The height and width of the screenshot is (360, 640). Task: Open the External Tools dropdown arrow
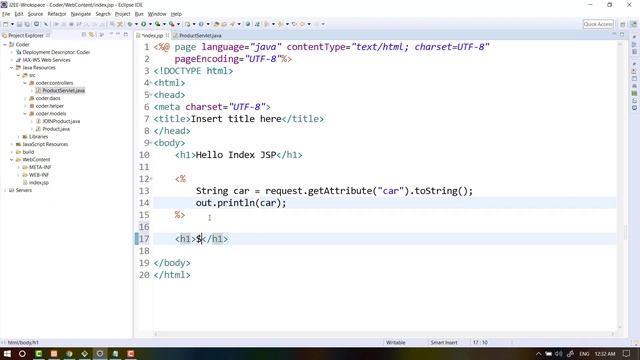(178, 24)
